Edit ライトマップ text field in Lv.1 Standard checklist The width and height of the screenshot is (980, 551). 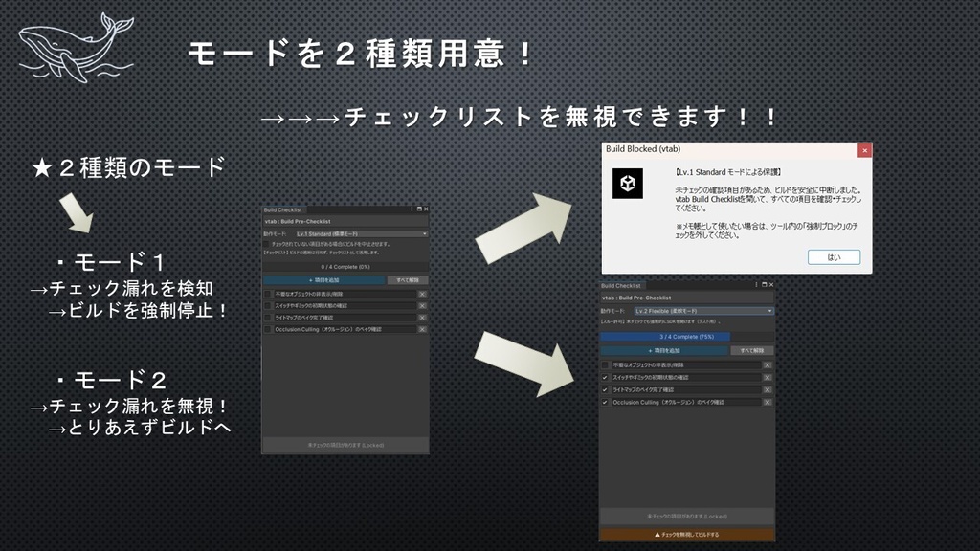[x=345, y=318]
